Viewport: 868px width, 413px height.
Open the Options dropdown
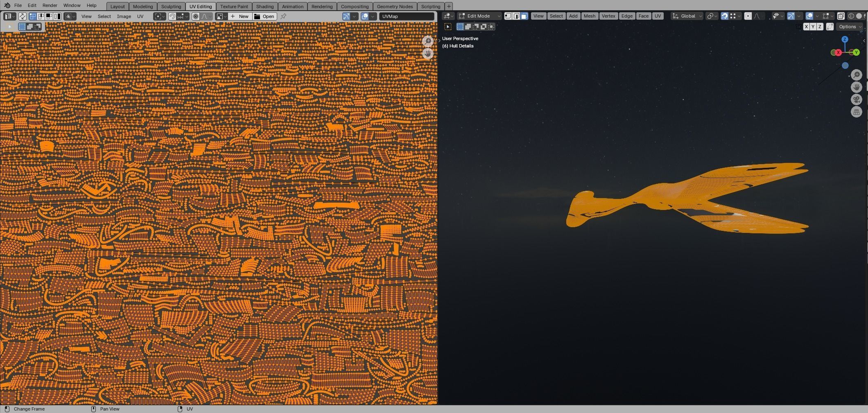tap(850, 27)
